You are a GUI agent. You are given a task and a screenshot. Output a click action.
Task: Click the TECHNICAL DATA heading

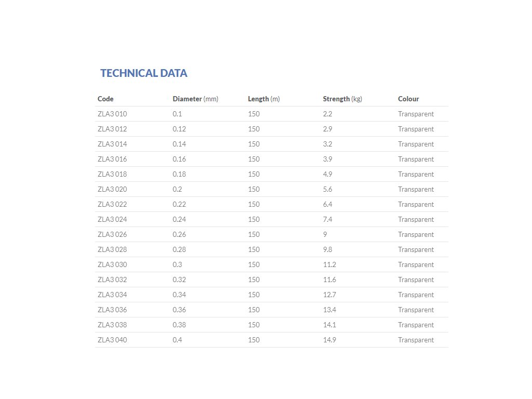click(x=143, y=73)
